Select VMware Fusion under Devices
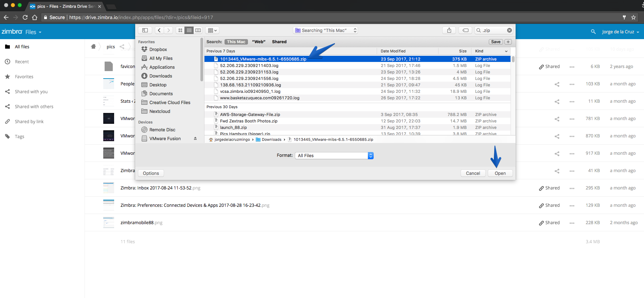Image resolution: width=644 pixels, height=298 pixels. [165, 138]
